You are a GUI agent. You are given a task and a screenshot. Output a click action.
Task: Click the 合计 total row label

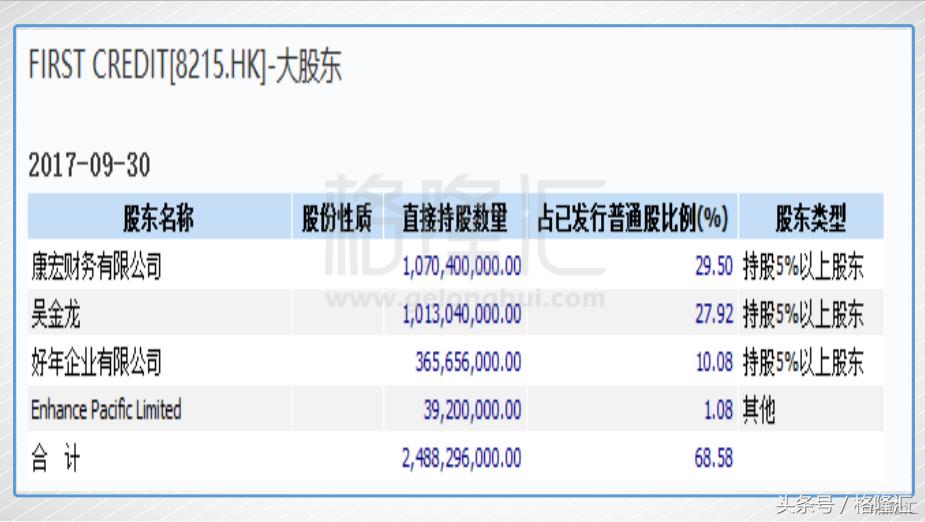55,458
